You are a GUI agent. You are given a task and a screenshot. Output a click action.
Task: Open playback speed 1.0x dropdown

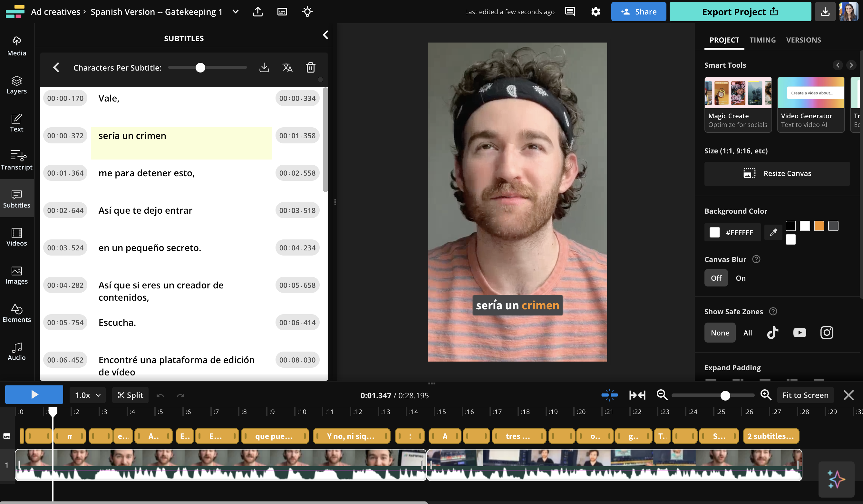tap(88, 395)
